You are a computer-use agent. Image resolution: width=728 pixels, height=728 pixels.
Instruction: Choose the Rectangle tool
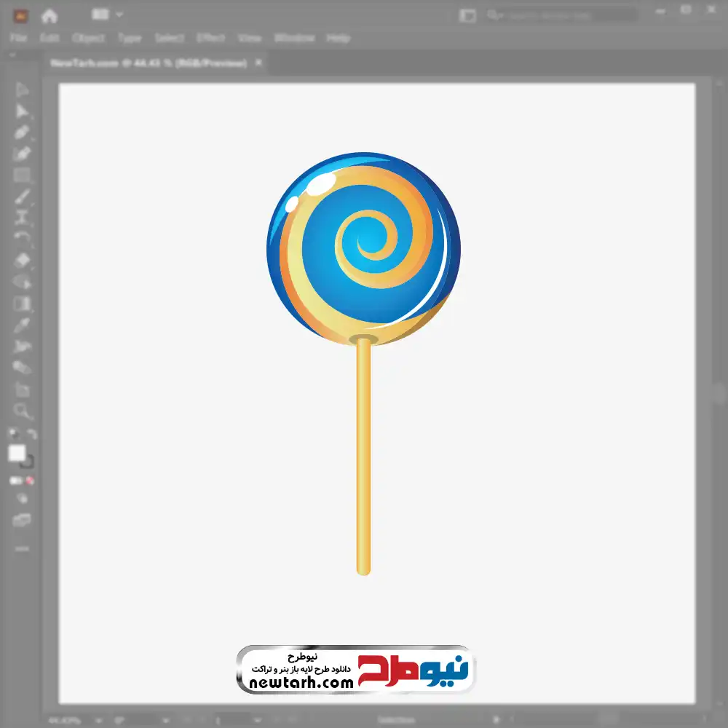23,175
